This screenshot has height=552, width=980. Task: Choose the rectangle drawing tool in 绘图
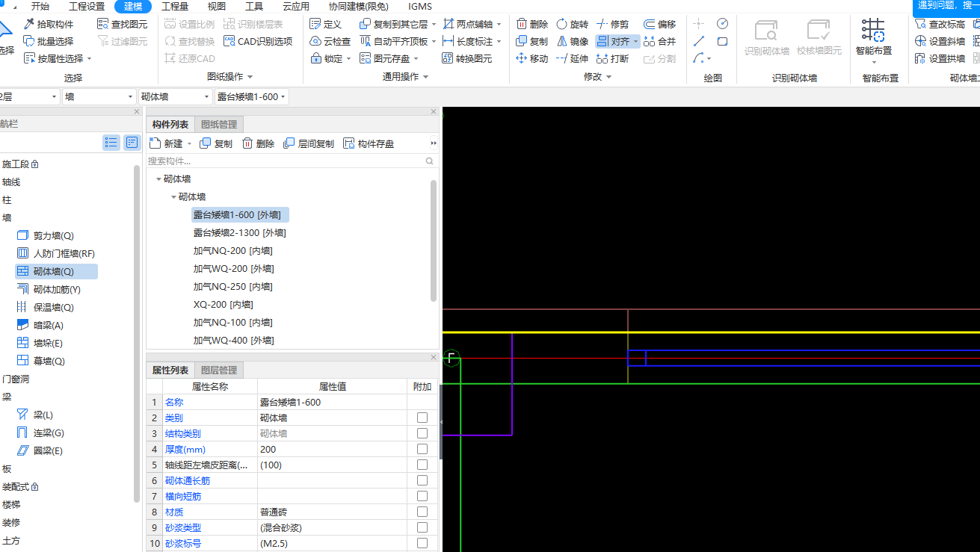[x=722, y=41]
